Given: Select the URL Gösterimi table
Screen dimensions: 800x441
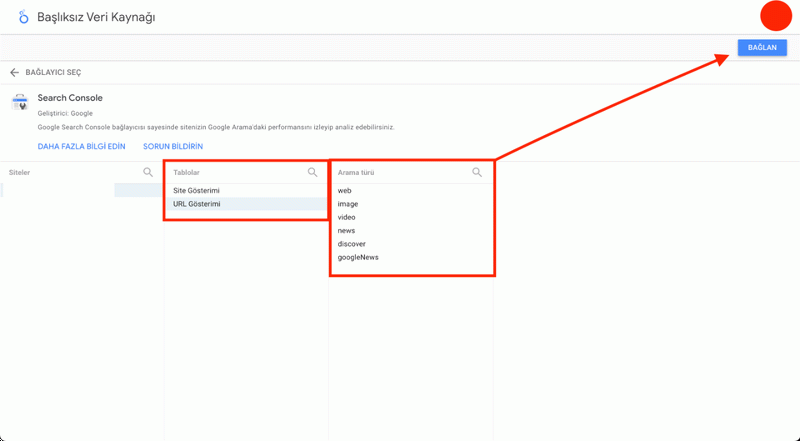Looking at the screenshot, I should (245, 204).
